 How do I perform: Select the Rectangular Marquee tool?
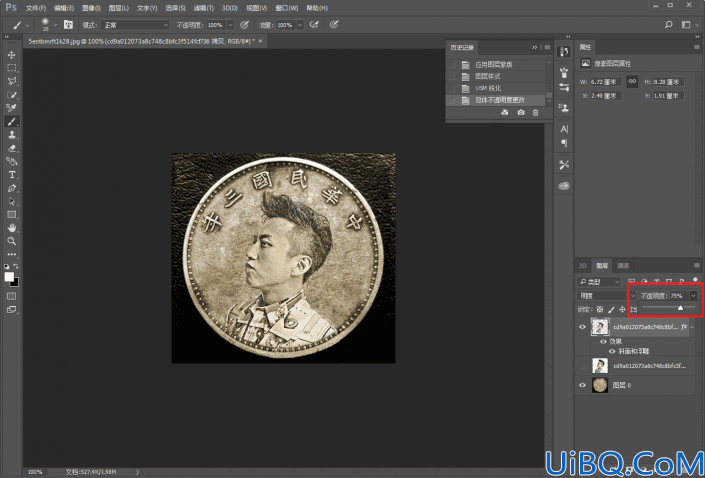coord(12,68)
